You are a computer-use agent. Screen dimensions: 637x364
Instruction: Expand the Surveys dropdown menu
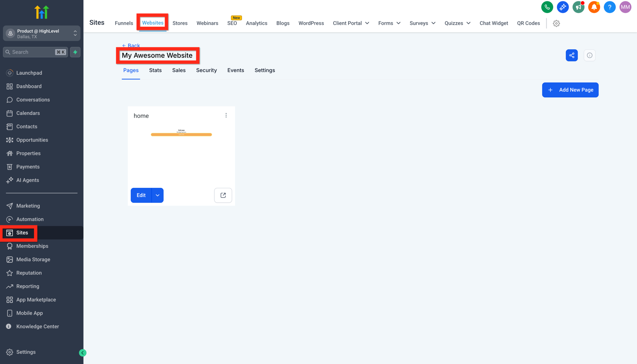[x=422, y=23]
